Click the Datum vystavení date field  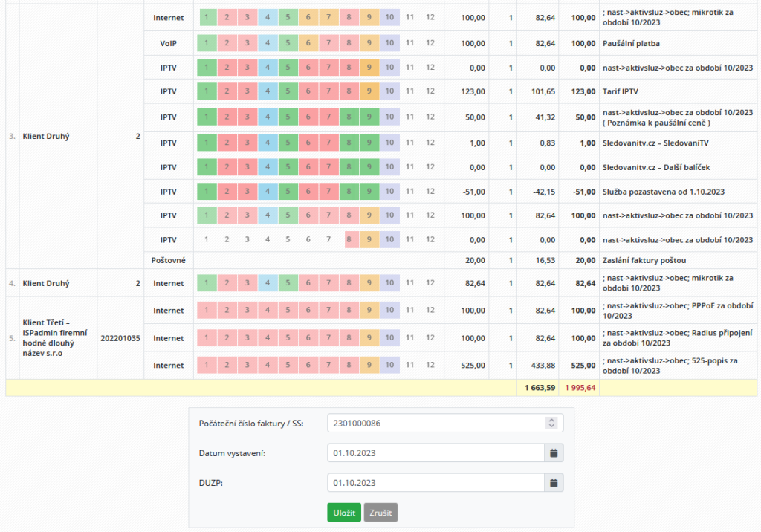[431, 452]
